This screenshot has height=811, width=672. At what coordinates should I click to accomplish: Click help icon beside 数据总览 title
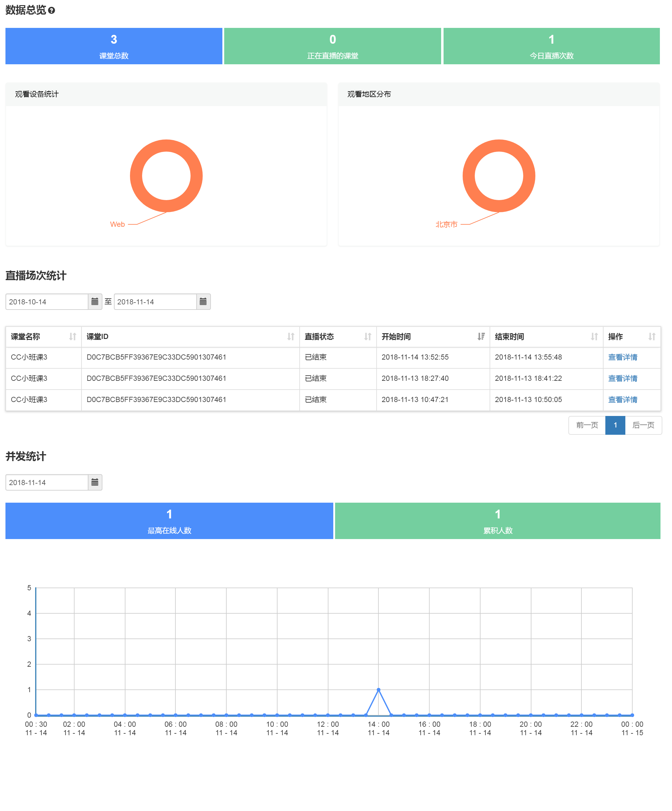(x=51, y=10)
